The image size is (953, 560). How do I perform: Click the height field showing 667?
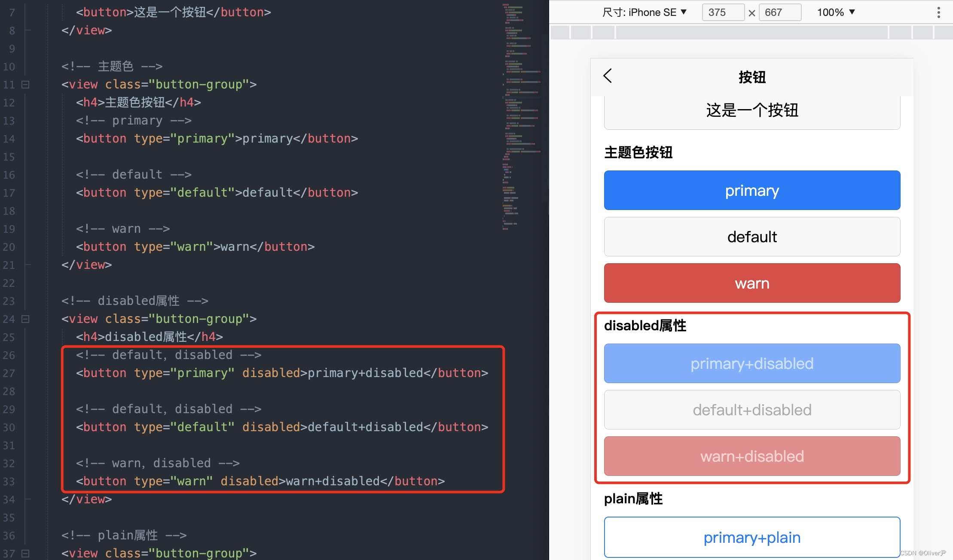[780, 12]
